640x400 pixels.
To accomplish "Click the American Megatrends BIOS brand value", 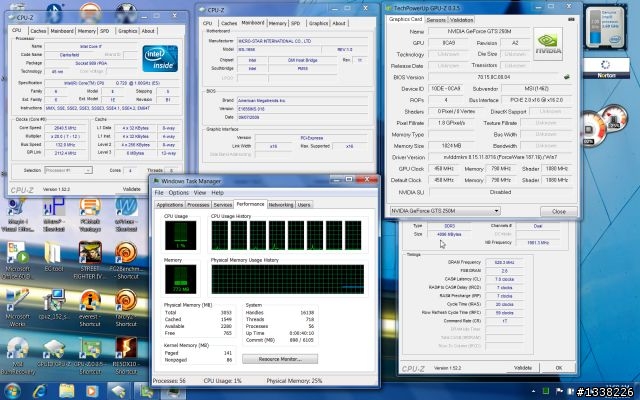I will [302, 100].
